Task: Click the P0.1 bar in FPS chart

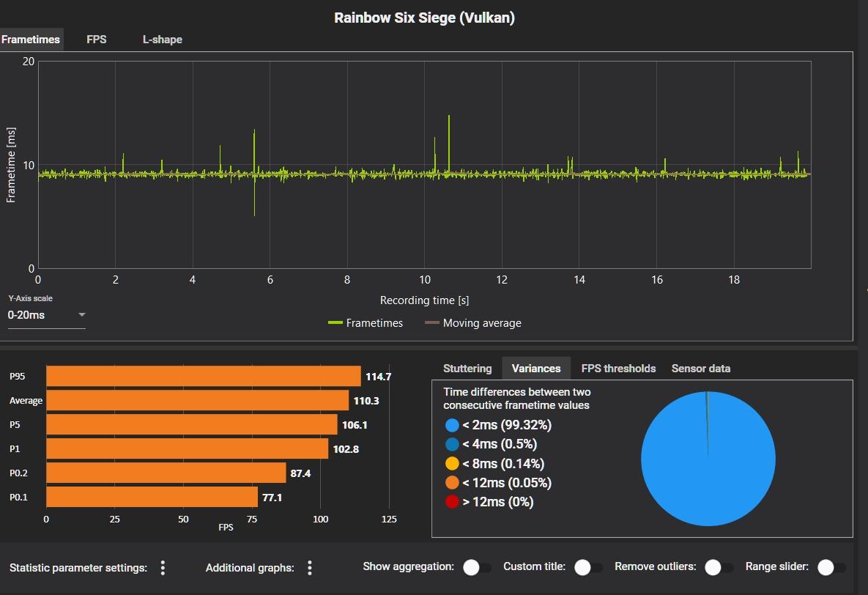Action: coord(152,497)
